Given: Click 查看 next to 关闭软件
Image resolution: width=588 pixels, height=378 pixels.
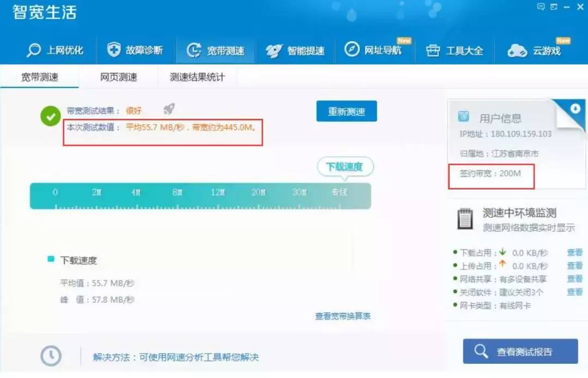Looking at the screenshot, I should pyautogui.click(x=574, y=292).
